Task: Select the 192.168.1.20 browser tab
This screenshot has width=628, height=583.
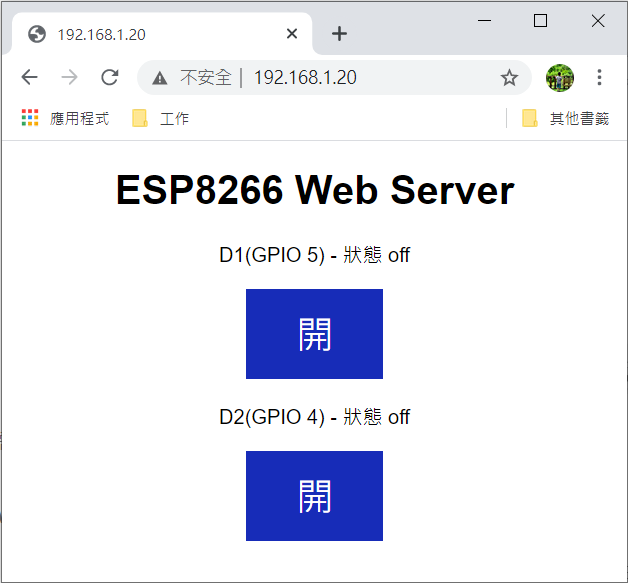Action: pos(150,34)
